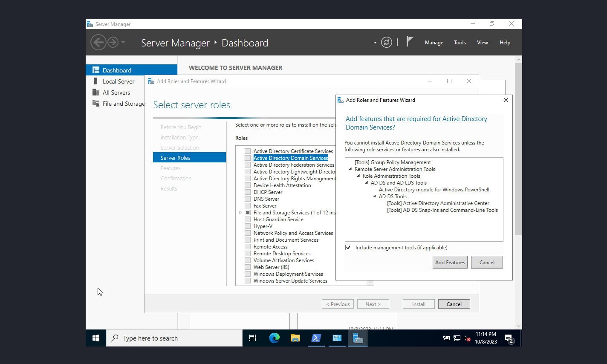607x364 pixels.
Task: Go to Local Server in sidebar
Action: (x=118, y=81)
